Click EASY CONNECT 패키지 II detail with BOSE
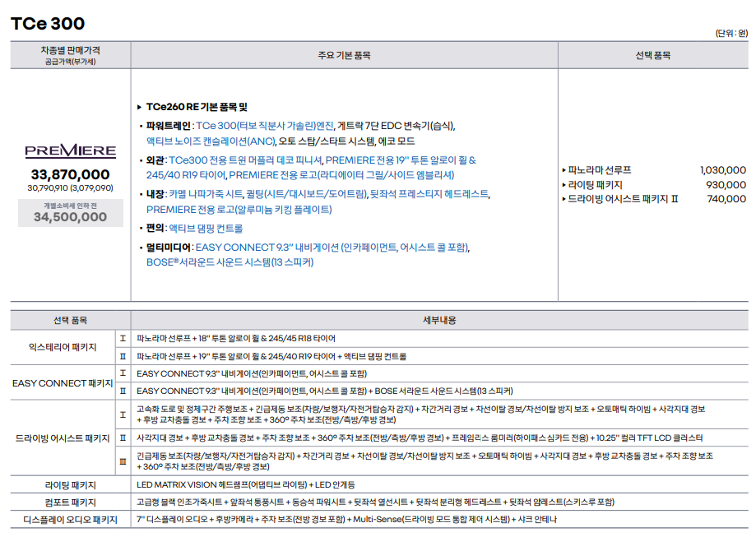The image size is (756, 537). [324, 391]
